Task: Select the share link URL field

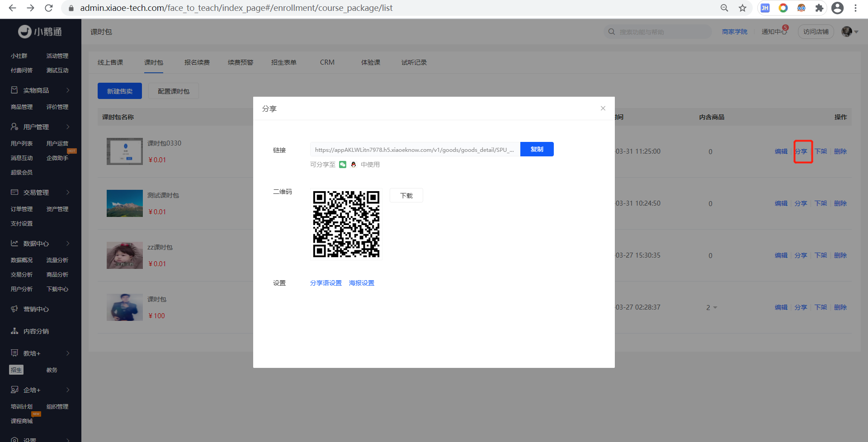Action: pyautogui.click(x=415, y=150)
